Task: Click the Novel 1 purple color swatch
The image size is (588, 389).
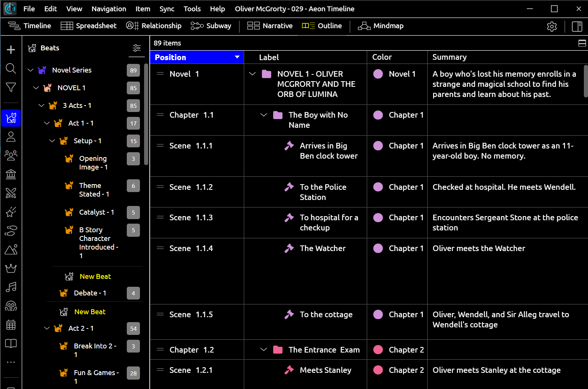Action: 378,74
